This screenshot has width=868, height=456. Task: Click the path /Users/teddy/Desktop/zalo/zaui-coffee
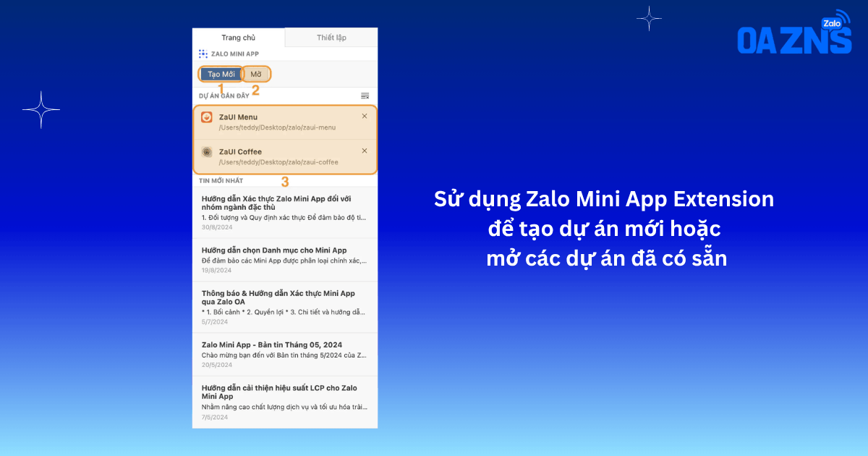click(278, 162)
